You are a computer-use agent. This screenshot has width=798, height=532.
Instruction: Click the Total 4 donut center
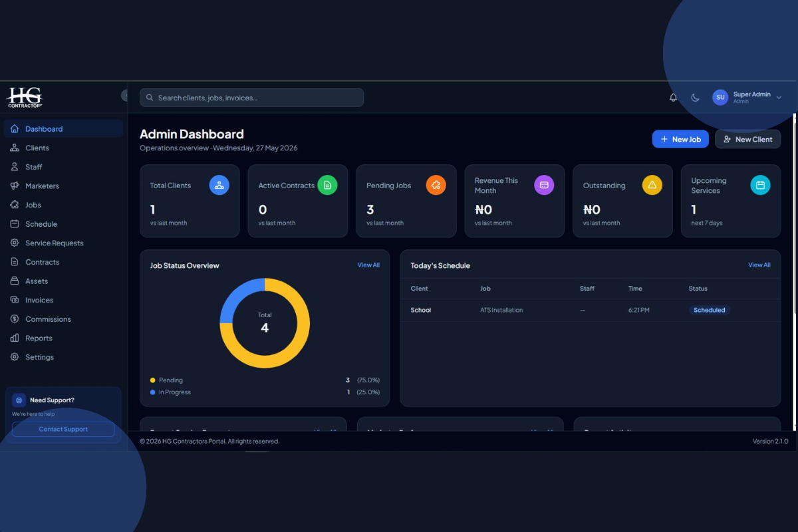pos(265,323)
